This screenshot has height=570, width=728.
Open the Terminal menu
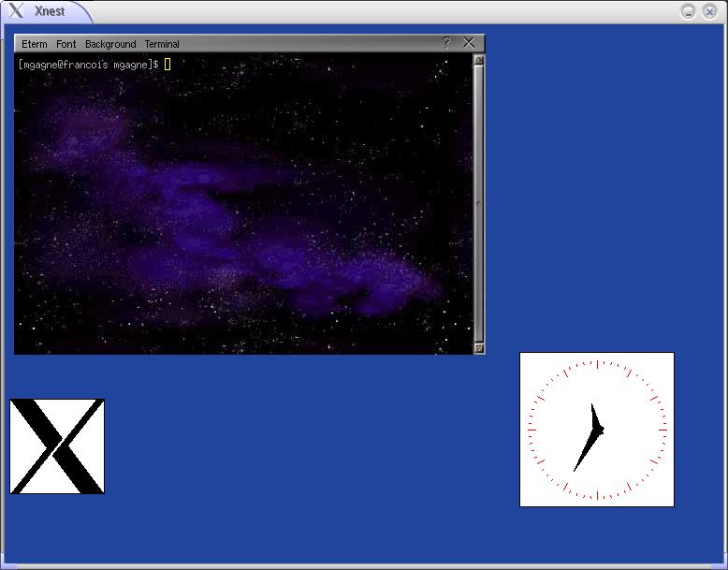point(162,44)
